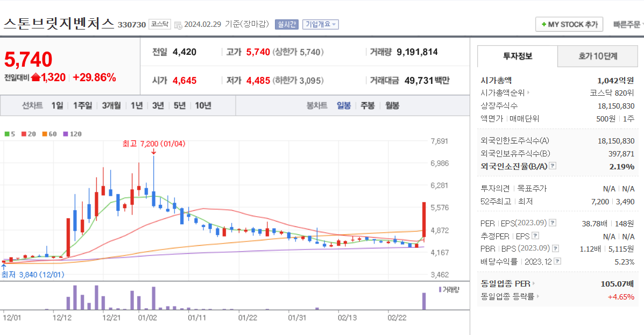
Task: Click help icon next to PBR BPS(2023.09)
Action: (556, 248)
